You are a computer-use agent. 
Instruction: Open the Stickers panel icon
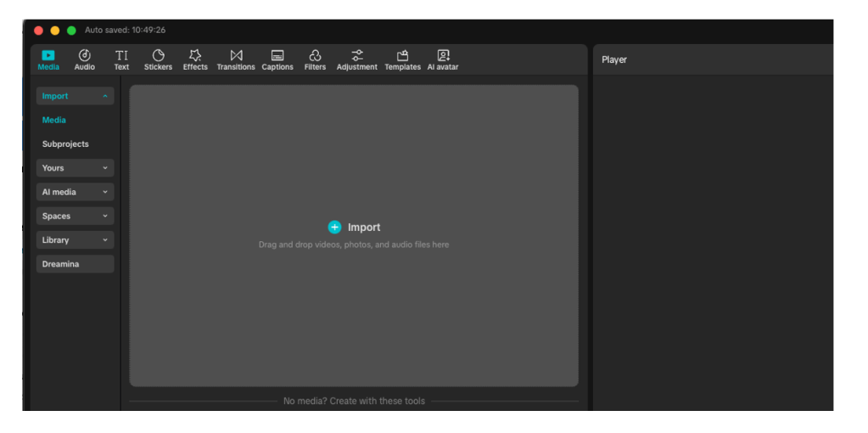click(x=158, y=55)
